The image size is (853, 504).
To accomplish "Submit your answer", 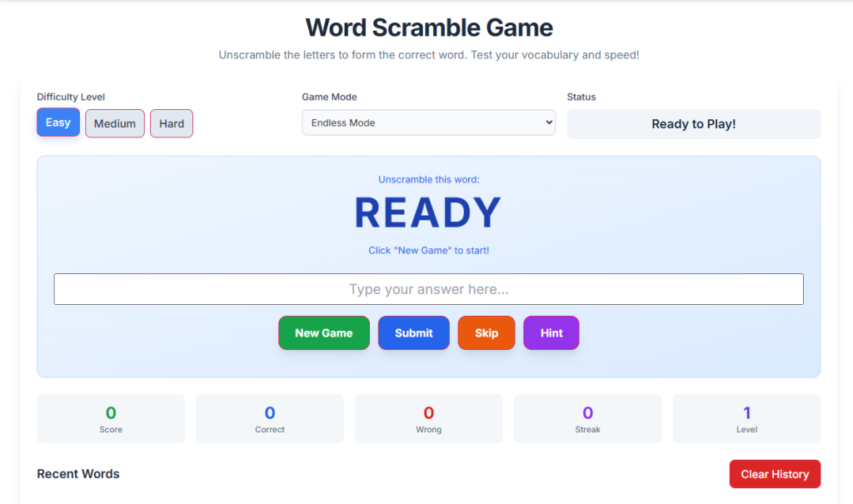I will (413, 332).
